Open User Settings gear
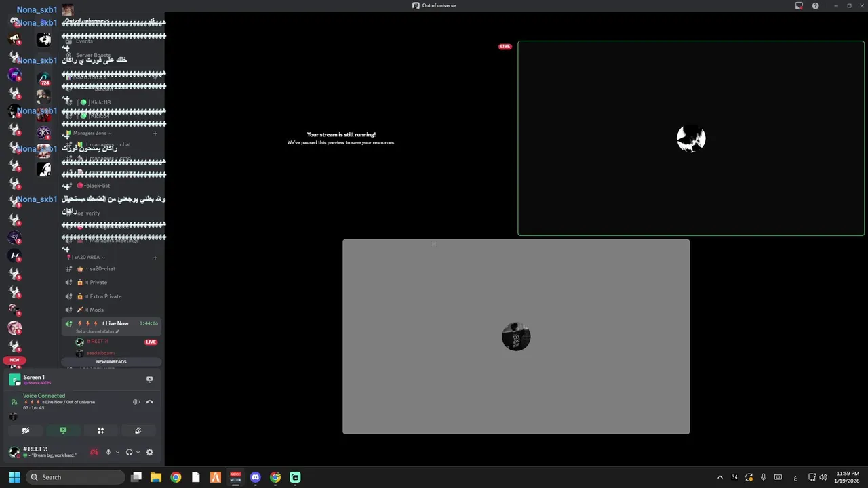The width and height of the screenshot is (868, 488). coord(150,453)
